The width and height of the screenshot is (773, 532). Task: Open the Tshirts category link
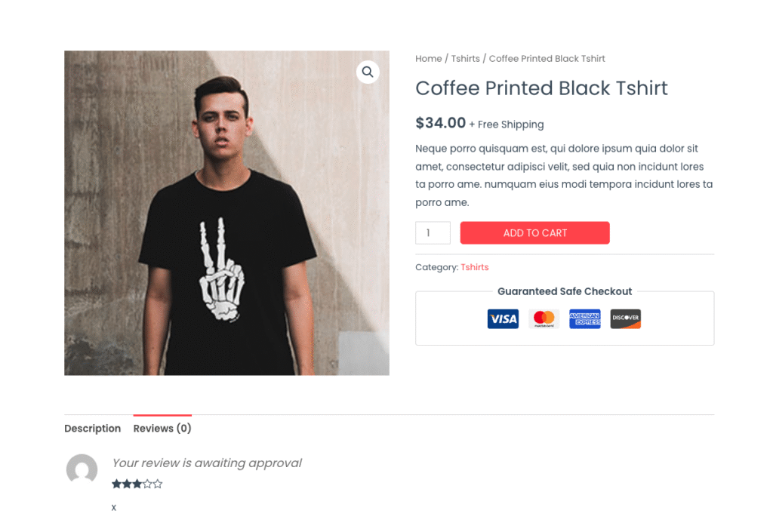click(x=475, y=267)
